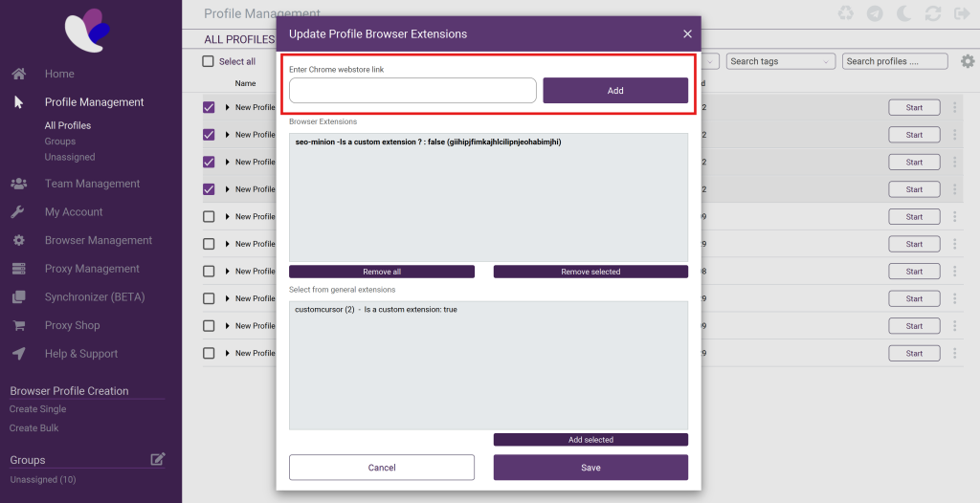Go to Proxy Shop in sidebar
This screenshot has width=980, height=503.
(72, 325)
